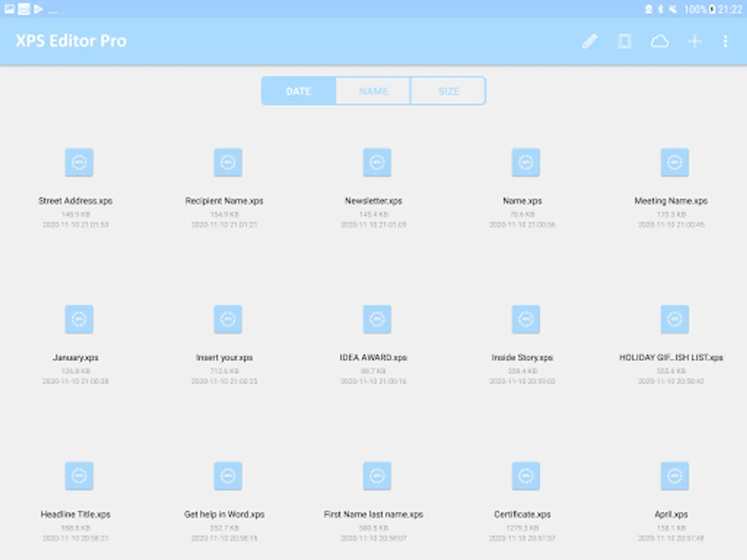
Task: Select the 'Newsletter.xps' file name
Action: tap(374, 201)
